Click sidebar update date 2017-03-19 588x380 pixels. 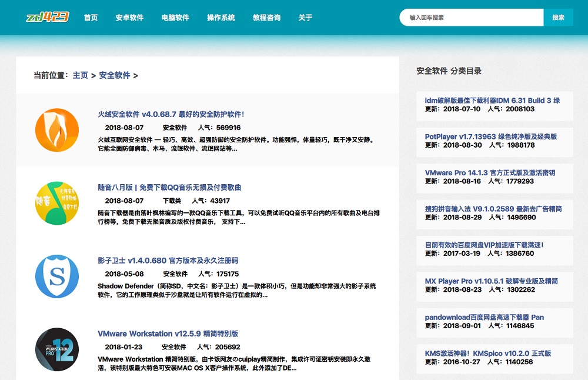tap(462, 254)
